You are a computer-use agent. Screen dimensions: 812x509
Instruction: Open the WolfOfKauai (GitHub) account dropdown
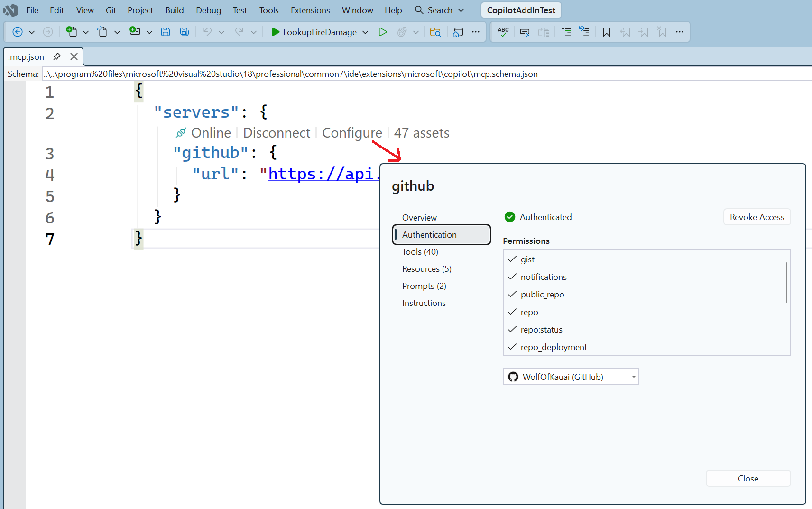coord(571,377)
